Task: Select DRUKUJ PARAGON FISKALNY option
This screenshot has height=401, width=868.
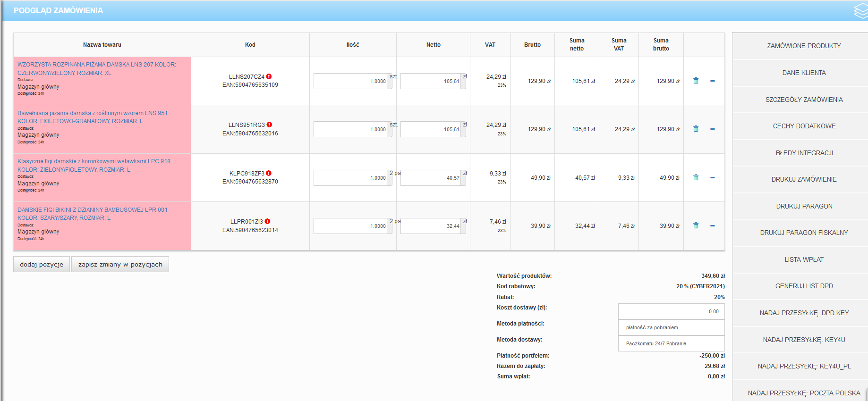Action: tap(804, 233)
